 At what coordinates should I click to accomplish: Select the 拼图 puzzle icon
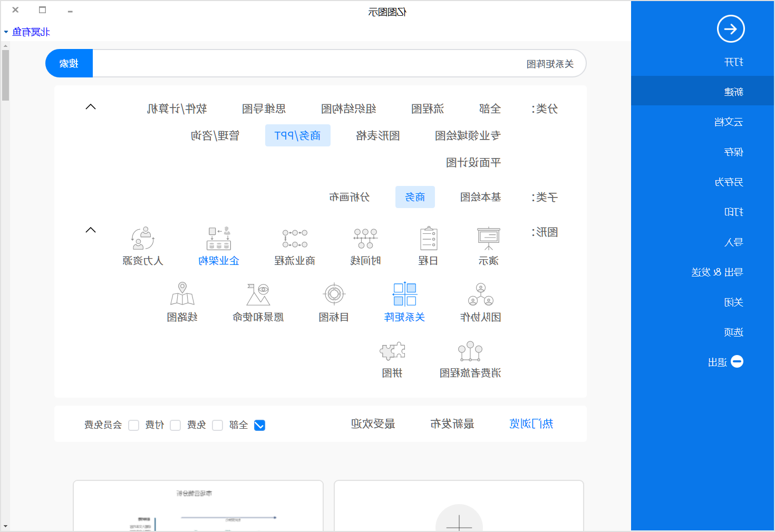pos(392,351)
